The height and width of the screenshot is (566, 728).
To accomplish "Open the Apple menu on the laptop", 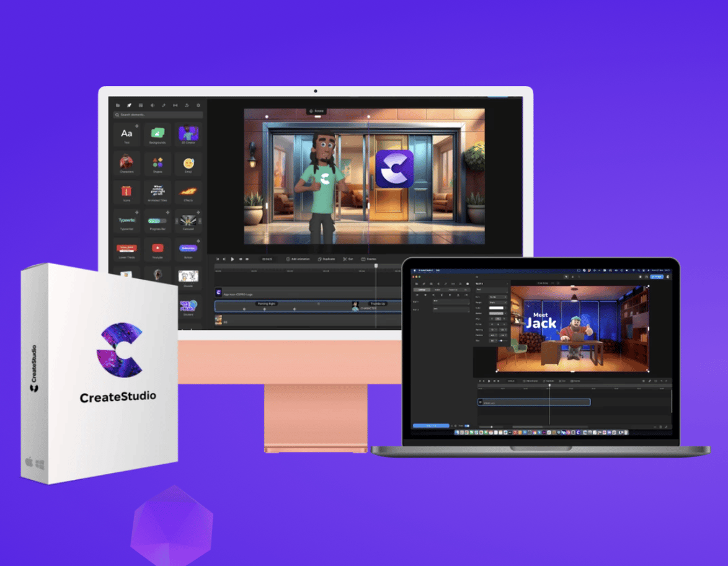I will click(x=415, y=270).
